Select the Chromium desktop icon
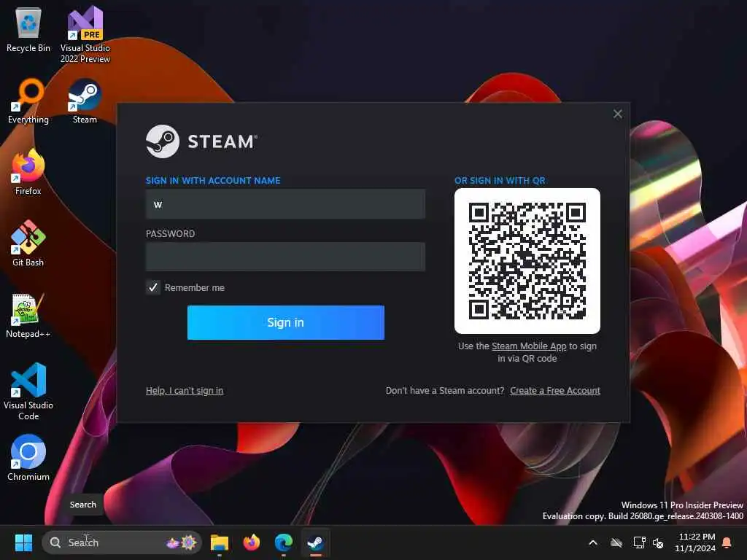 [28, 458]
